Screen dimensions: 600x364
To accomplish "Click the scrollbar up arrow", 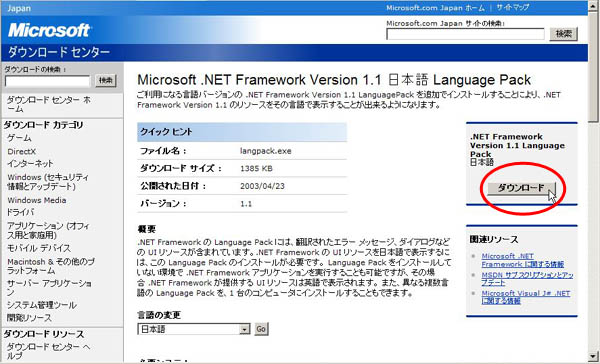I will click(x=593, y=5).
